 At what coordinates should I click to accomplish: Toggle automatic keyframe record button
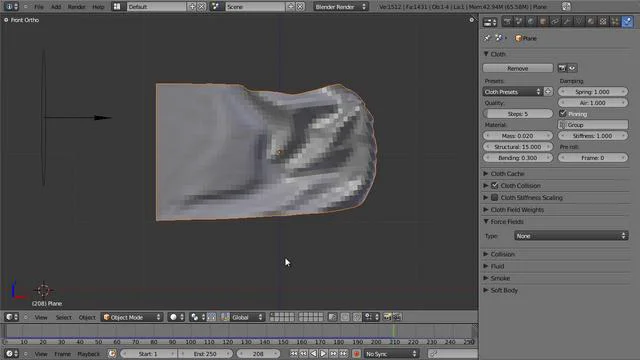pos(356,354)
